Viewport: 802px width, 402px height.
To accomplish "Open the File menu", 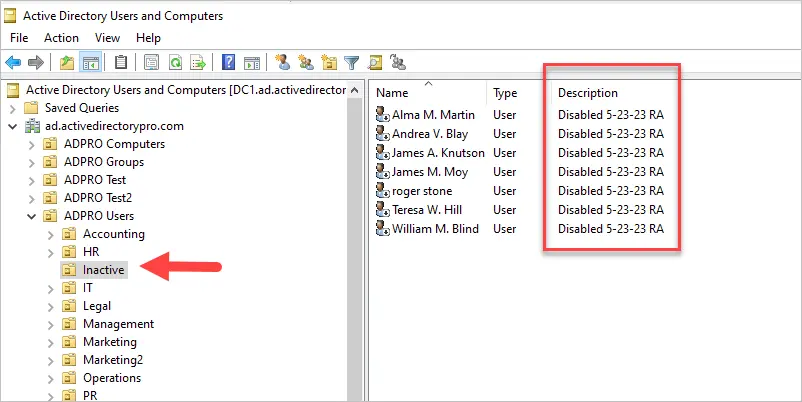I will click(19, 38).
